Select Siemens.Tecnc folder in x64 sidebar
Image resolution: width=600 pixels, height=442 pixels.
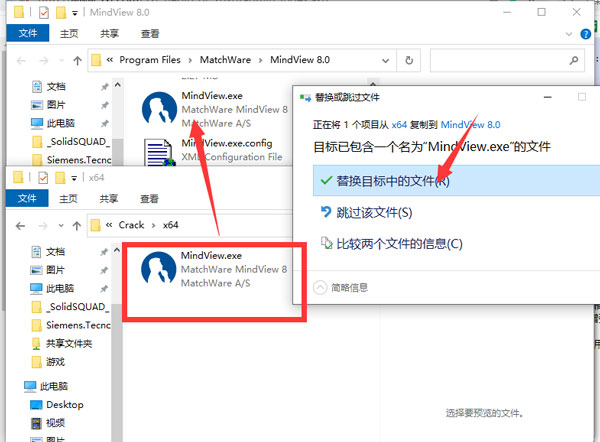(x=71, y=325)
